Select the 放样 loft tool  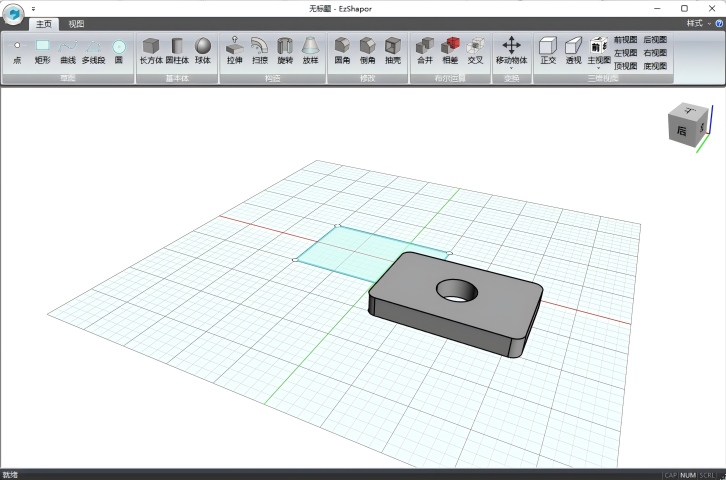(311, 51)
